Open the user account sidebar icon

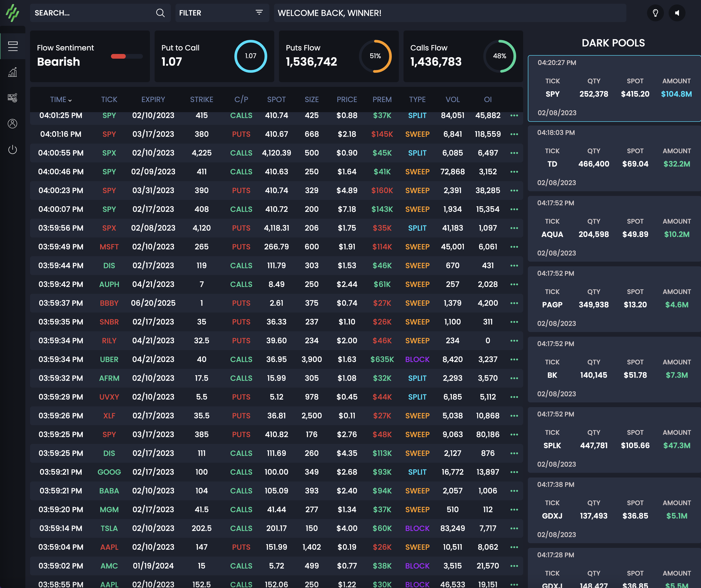13,124
